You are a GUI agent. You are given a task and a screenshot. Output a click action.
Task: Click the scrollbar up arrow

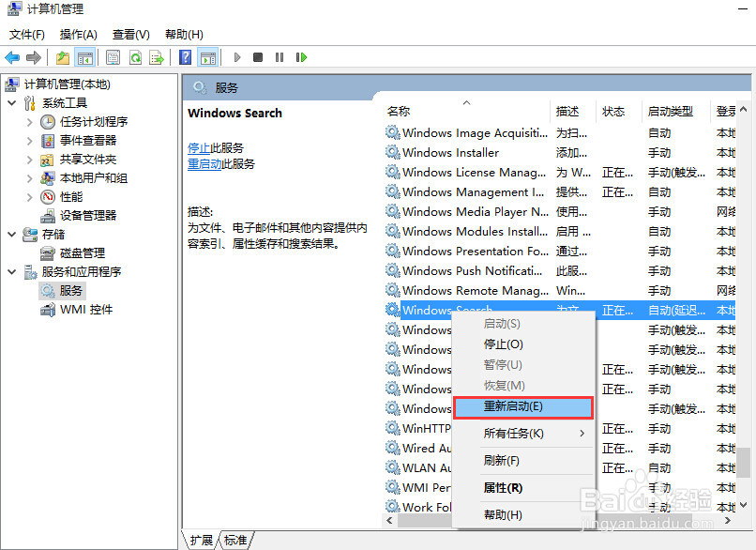pos(744,110)
